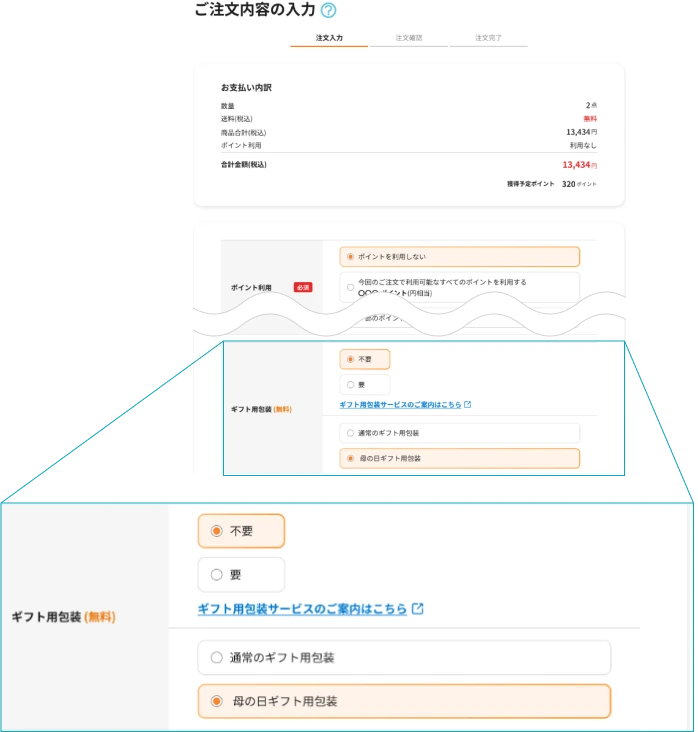This screenshot has height=732, width=698.
Task: Click external link icon in enlarged gift guide link
Action: 419,610
